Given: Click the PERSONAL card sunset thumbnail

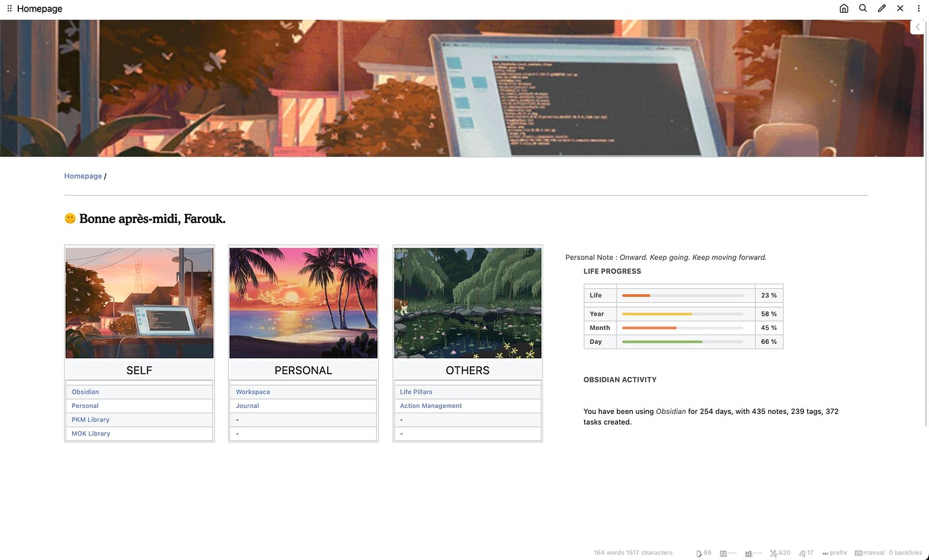Looking at the screenshot, I should [x=304, y=303].
